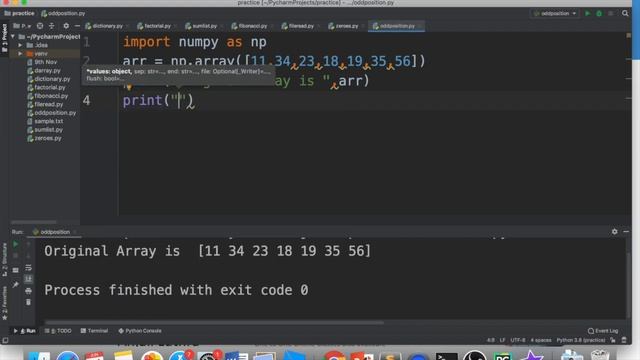Switch to fileread.py editor tab

pos(301,26)
